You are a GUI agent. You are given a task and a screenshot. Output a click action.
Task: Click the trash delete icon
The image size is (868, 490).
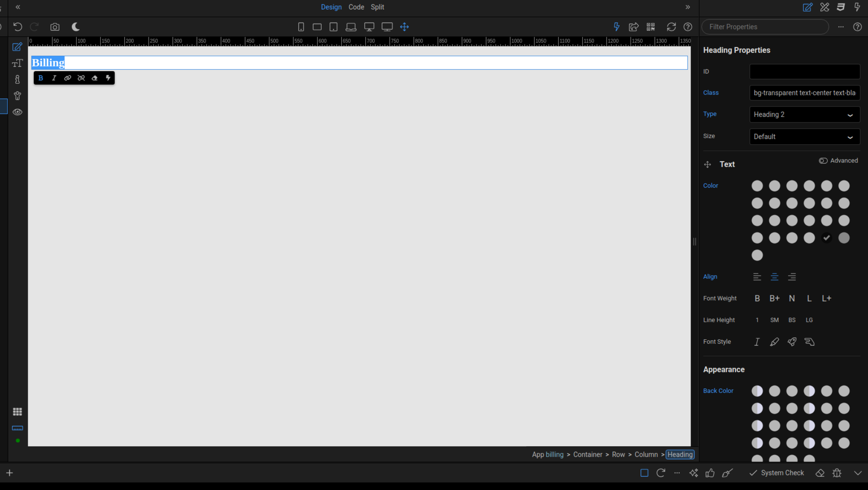click(x=837, y=473)
